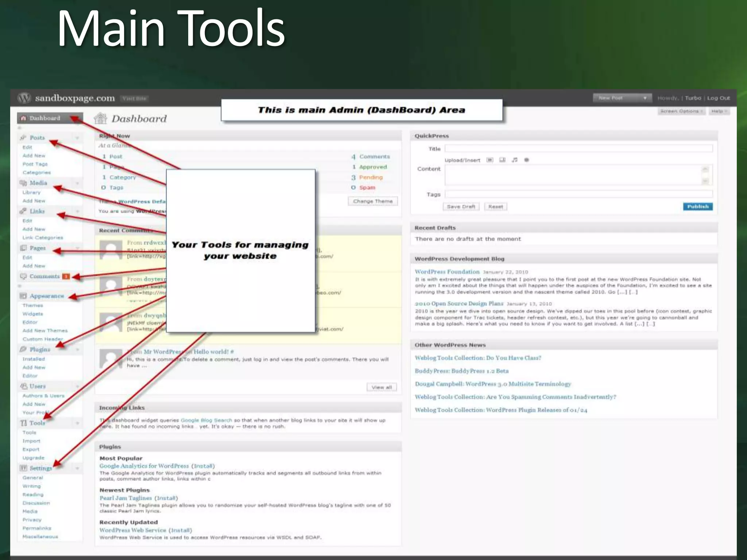Click the Change Theme button
This screenshot has height=560, width=747.
(x=372, y=201)
